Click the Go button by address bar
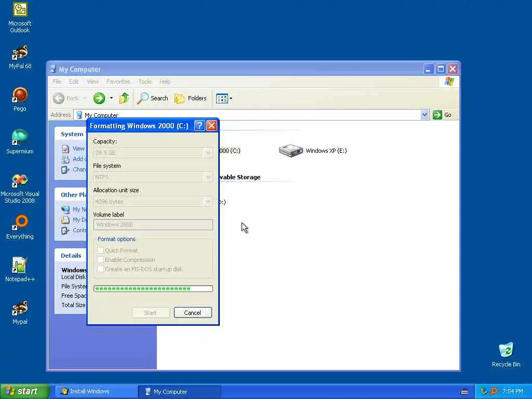Image resolution: width=532 pixels, height=399 pixels. coord(443,115)
